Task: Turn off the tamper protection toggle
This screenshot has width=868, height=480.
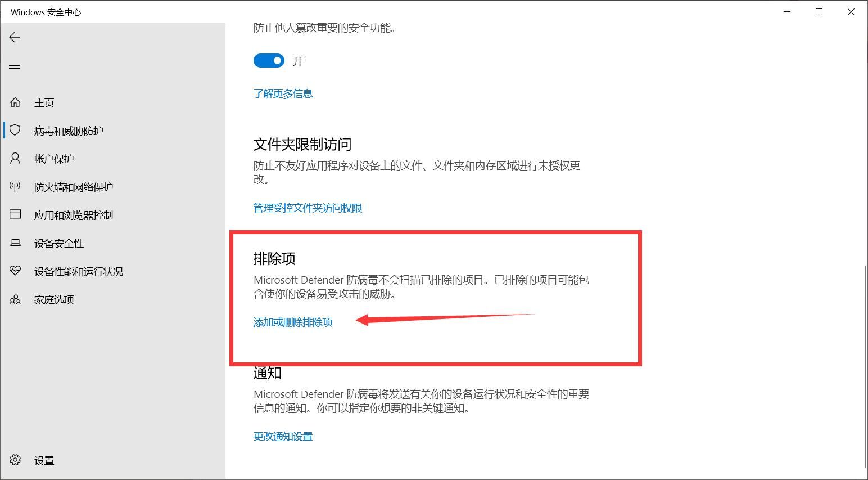Action: click(x=269, y=61)
